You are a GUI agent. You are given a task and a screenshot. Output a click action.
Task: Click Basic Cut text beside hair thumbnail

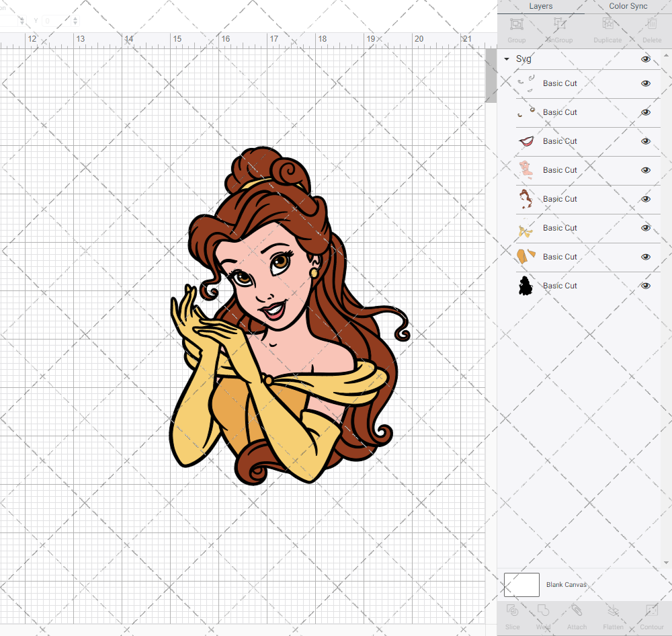560,199
